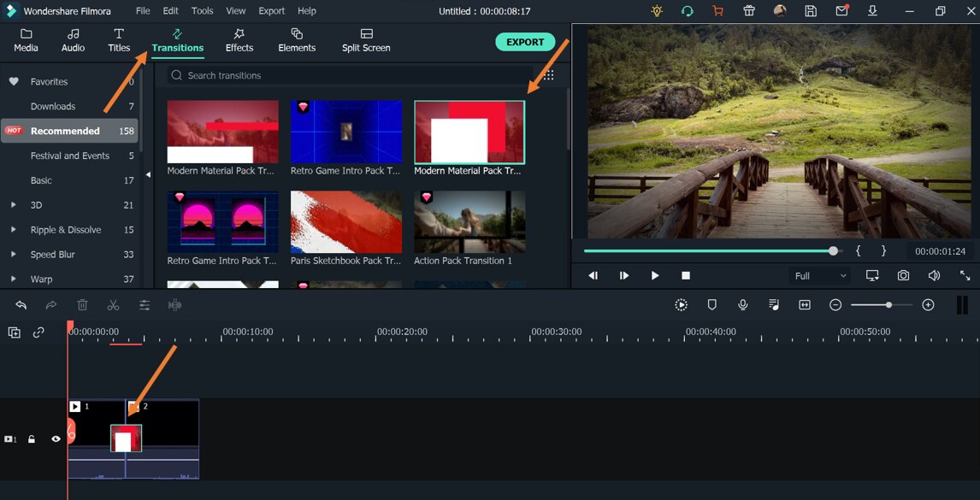Click the preview display monitor icon
This screenshot has height=500, width=980.
tap(872, 275)
